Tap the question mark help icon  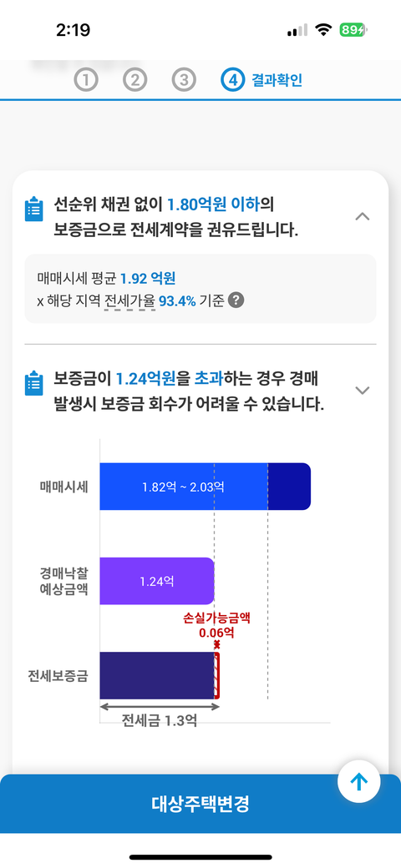[236, 300]
